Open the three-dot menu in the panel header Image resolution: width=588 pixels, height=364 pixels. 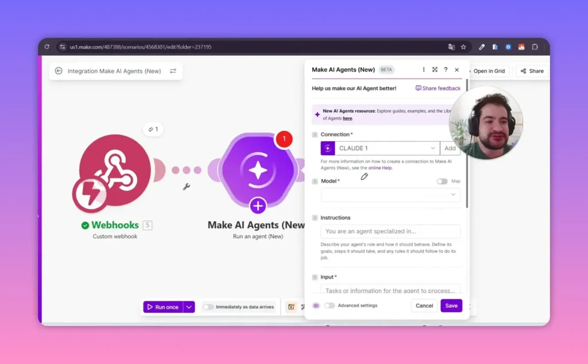coord(423,69)
